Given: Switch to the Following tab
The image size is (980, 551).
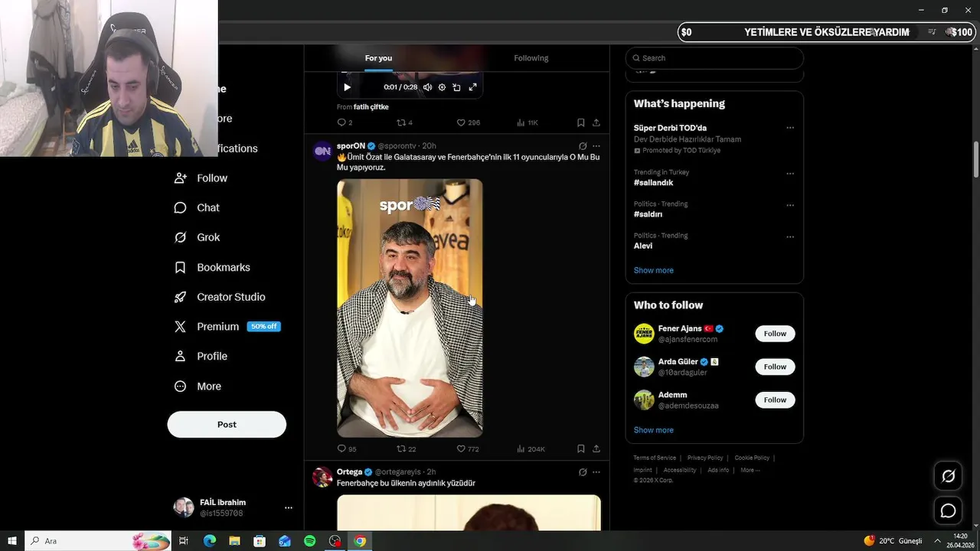Looking at the screenshot, I should 531,58.
